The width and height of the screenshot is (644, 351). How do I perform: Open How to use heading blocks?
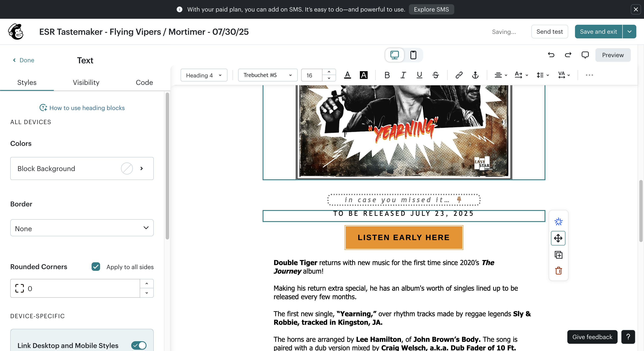click(82, 108)
